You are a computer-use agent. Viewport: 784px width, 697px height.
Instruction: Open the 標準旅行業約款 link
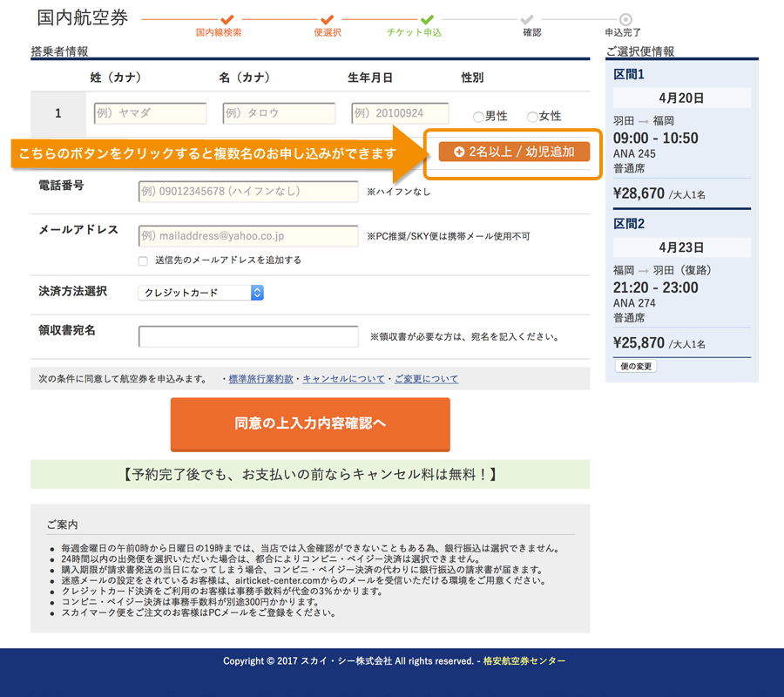tap(261, 379)
